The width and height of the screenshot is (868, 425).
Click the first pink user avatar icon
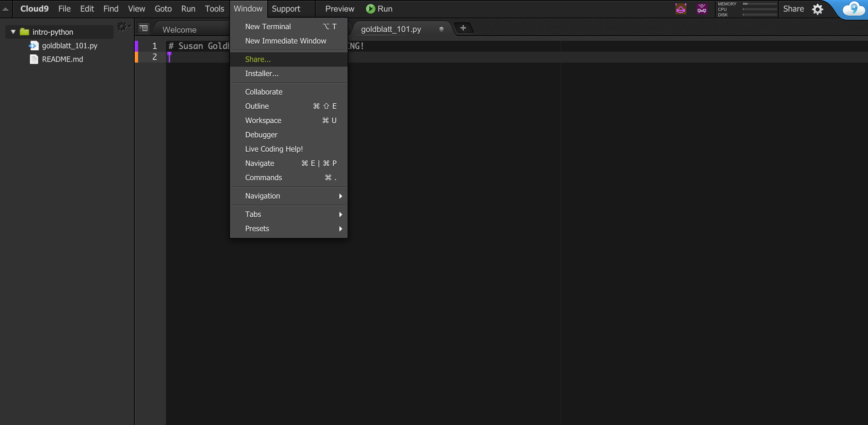click(x=681, y=9)
